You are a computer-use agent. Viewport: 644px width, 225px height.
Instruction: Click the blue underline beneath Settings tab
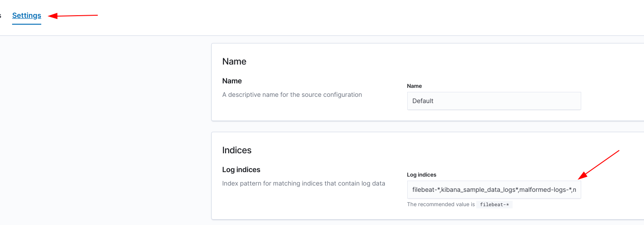click(x=26, y=24)
